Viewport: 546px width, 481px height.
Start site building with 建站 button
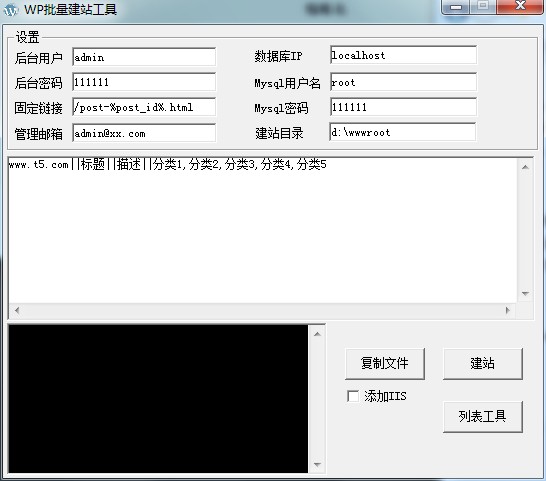click(483, 363)
